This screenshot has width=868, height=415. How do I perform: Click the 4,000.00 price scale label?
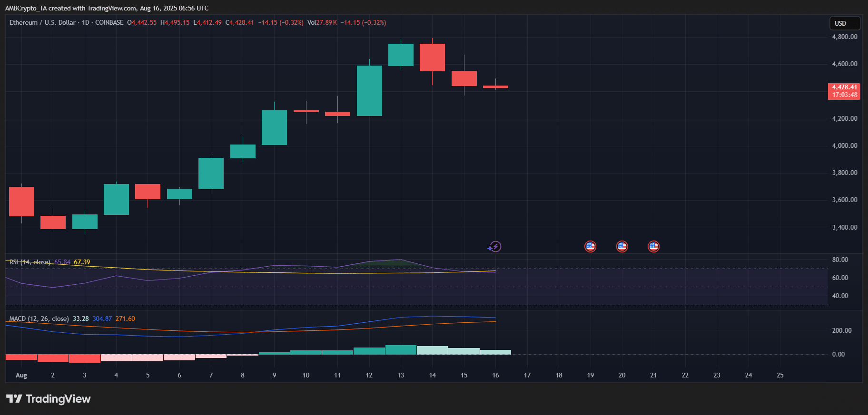coord(844,145)
